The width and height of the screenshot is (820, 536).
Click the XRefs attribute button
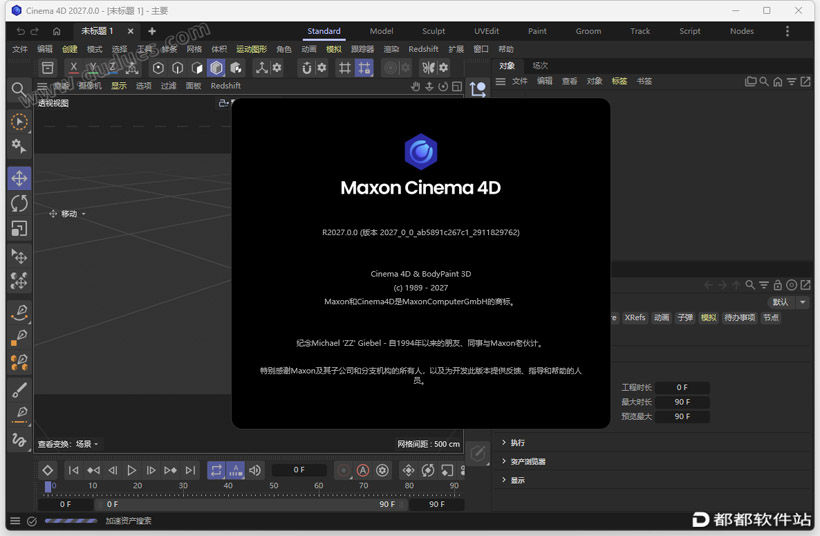click(x=635, y=317)
